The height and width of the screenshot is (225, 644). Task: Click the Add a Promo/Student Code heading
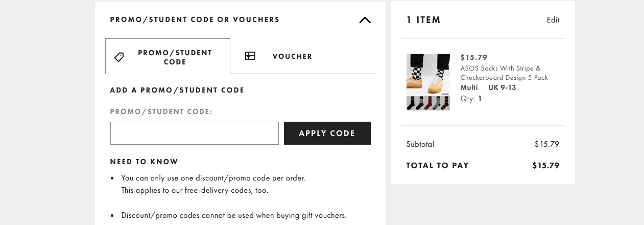pyautogui.click(x=177, y=90)
